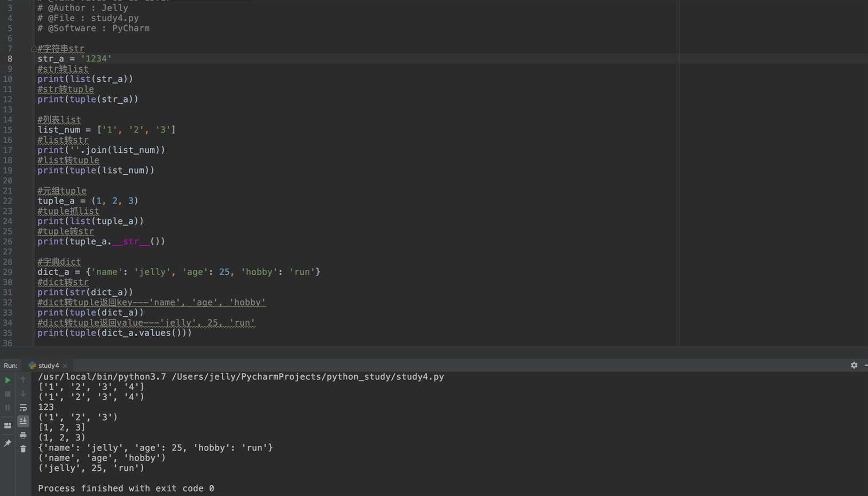The width and height of the screenshot is (868, 496).
Task: Click print(str(dict_a)) on line 31
Action: tap(85, 292)
